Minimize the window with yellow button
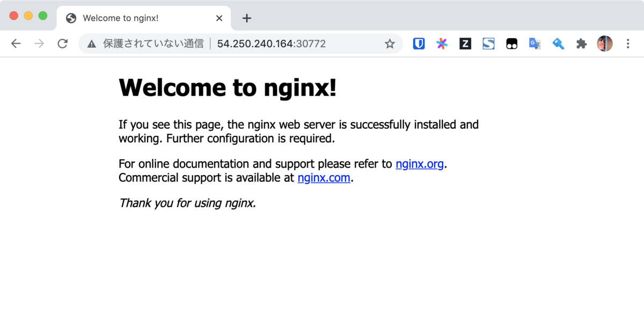Screen dimensions: 644x311 (x=28, y=16)
